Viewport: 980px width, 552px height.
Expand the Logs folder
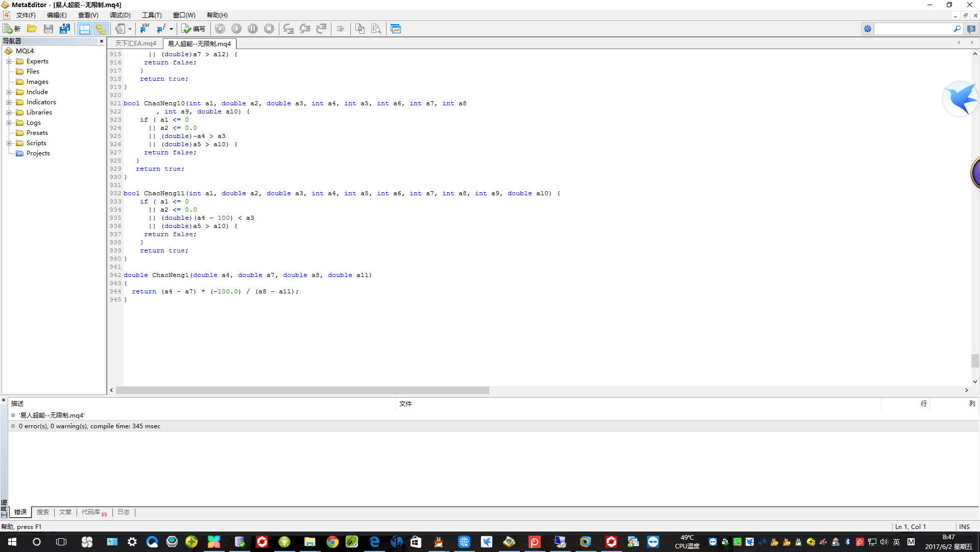pyautogui.click(x=9, y=123)
